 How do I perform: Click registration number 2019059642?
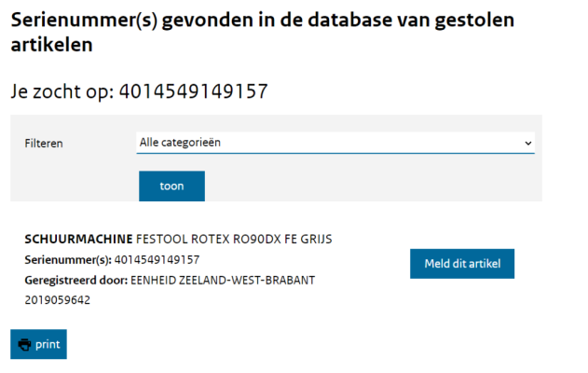click(58, 300)
